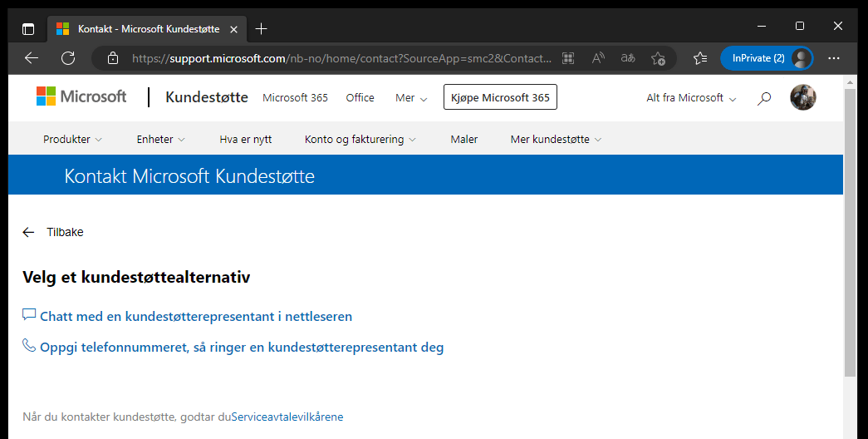
Task: Click the Microsoft logo
Action: pos(81,96)
